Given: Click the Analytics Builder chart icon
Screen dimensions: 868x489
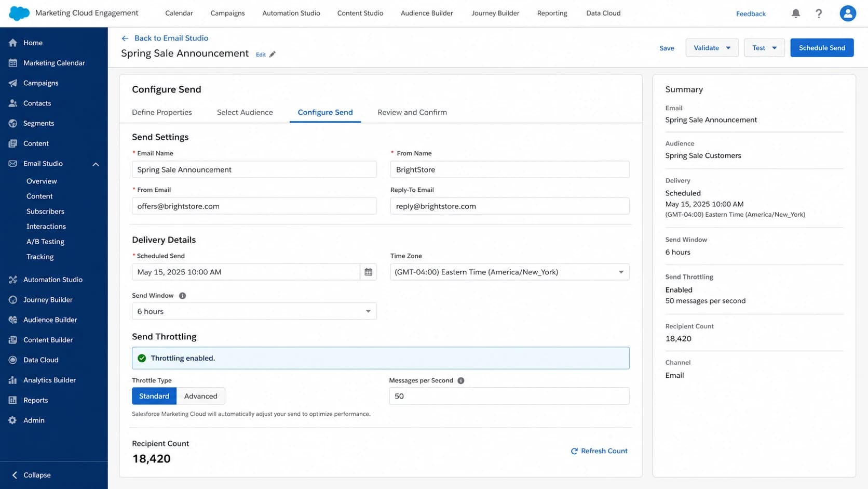Looking at the screenshot, I should click(13, 380).
